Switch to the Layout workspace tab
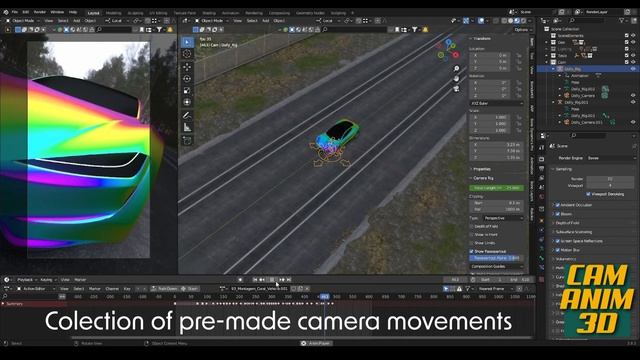Screen dimensions: 640x360 pos(93,13)
